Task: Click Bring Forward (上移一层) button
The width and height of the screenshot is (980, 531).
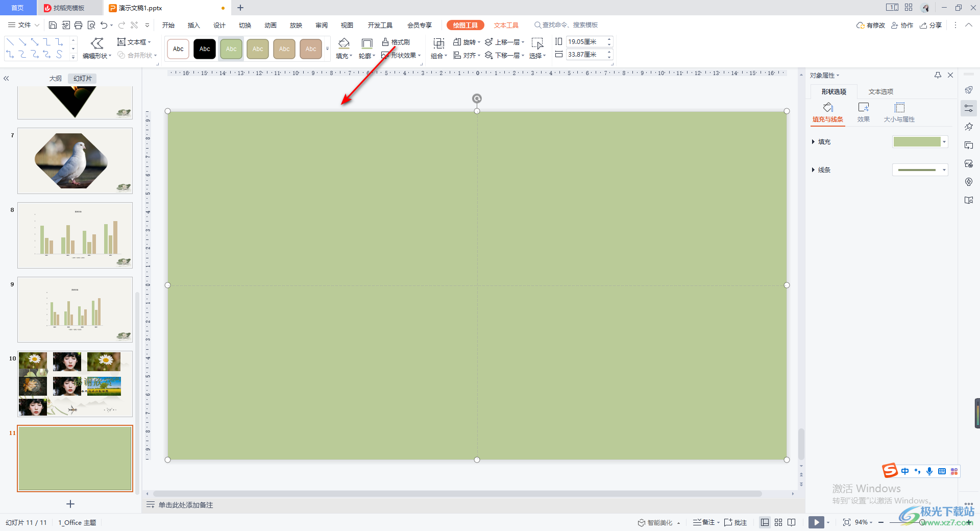Action: click(504, 42)
